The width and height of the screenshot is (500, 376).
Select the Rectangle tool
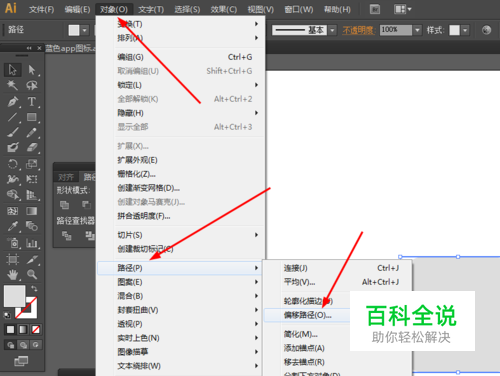[x=32, y=117]
